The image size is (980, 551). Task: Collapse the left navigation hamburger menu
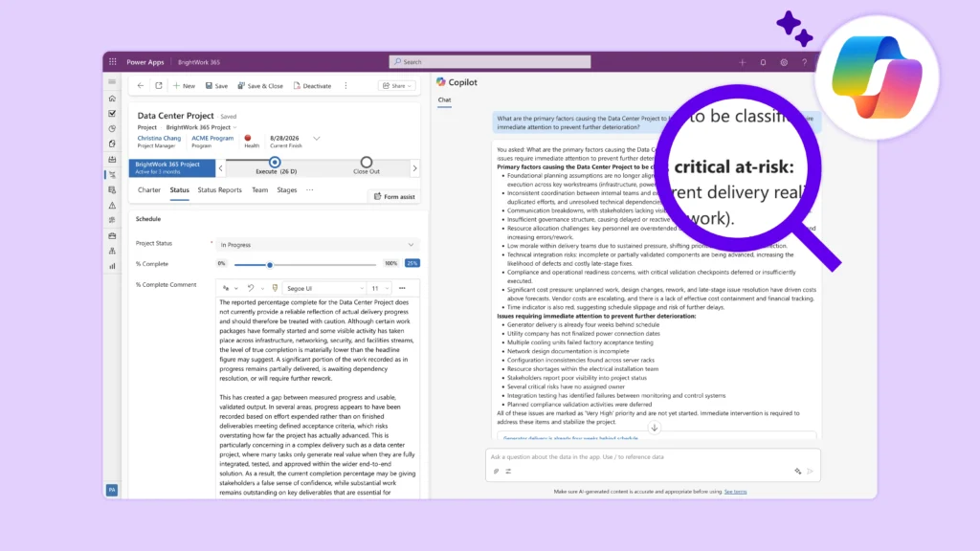tap(113, 82)
